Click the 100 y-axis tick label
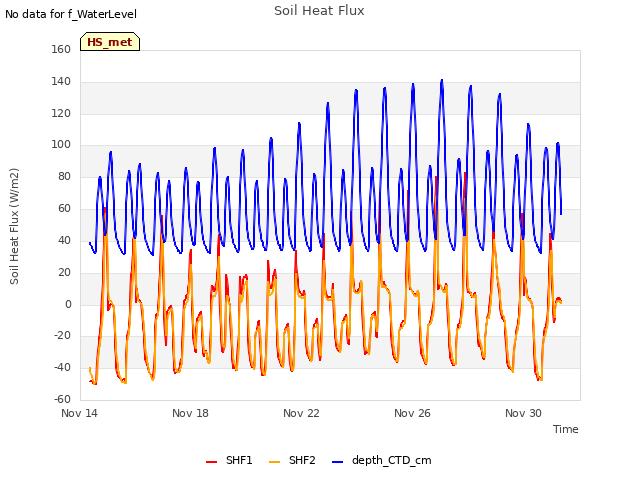This screenshot has width=640, height=480. click(x=61, y=144)
